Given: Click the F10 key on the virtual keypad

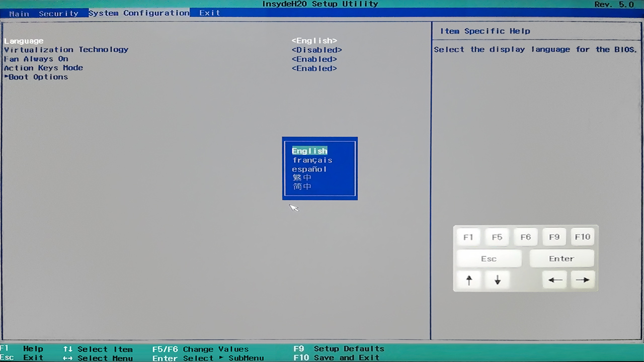Looking at the screenshot, I should pos(582,237).
